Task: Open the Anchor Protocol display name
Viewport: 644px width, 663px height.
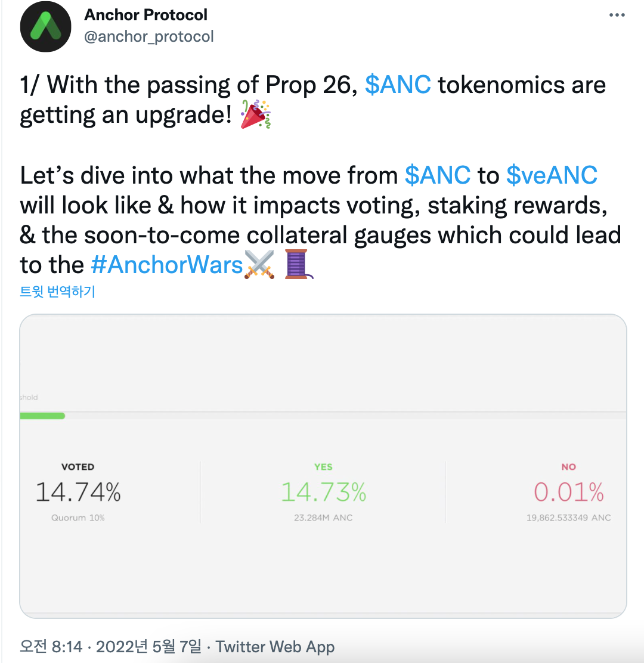Action: [146, 14]
